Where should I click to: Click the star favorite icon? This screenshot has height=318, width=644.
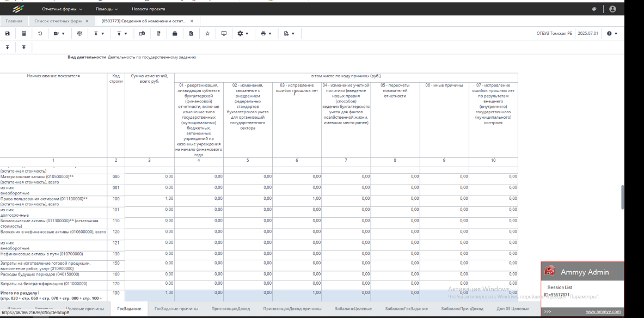[x=207, y=34]
